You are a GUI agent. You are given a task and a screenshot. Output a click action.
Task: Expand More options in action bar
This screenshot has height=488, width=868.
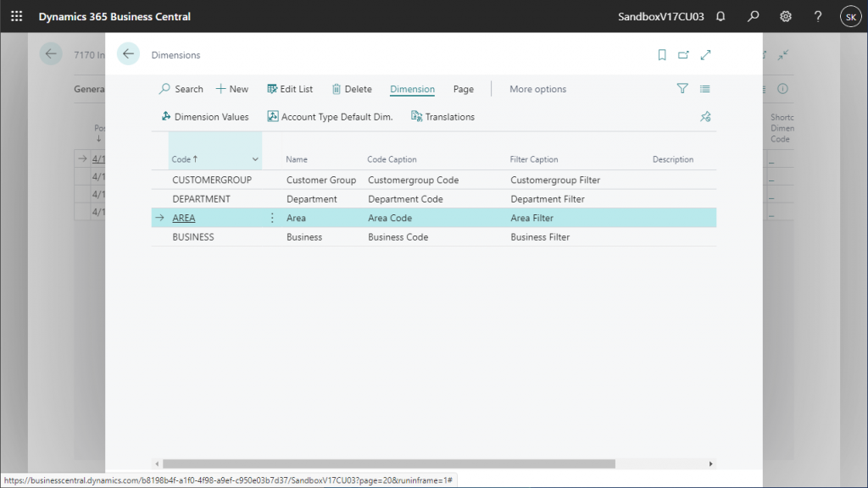click(537, 89)
